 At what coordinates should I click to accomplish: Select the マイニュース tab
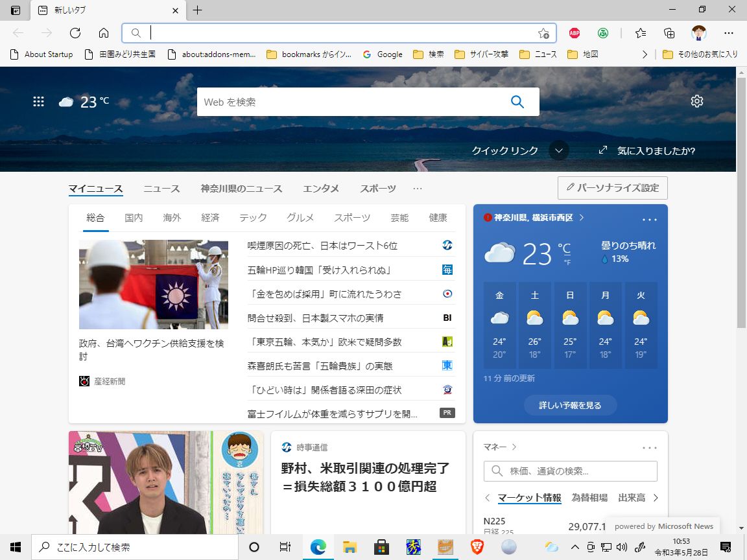point(96,189)
